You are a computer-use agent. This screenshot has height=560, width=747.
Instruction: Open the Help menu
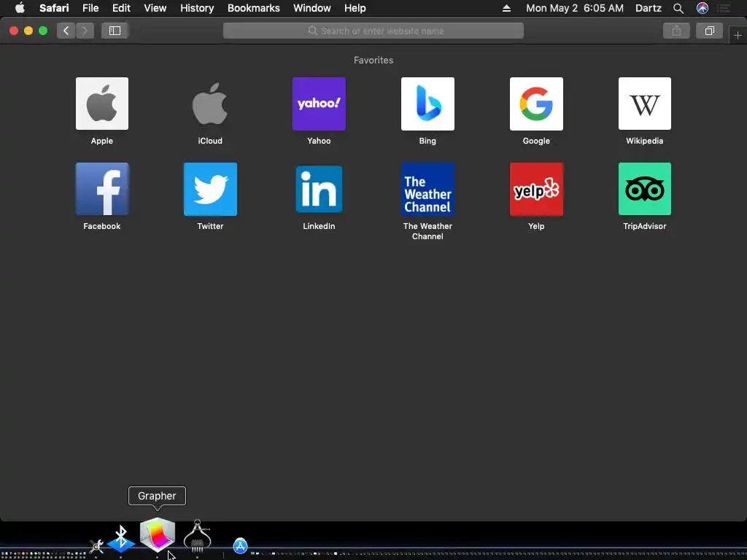(355, 8)
